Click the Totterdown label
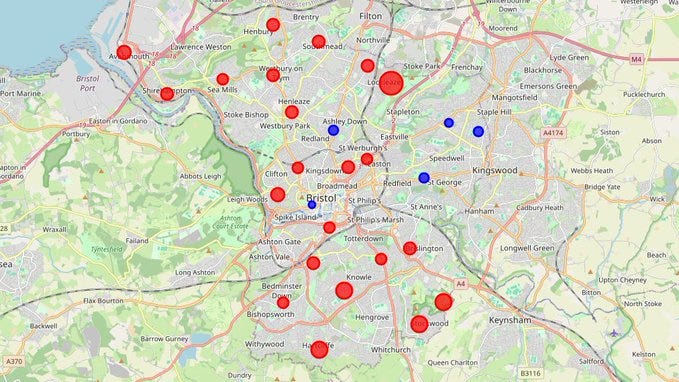 tap(363, 239)
